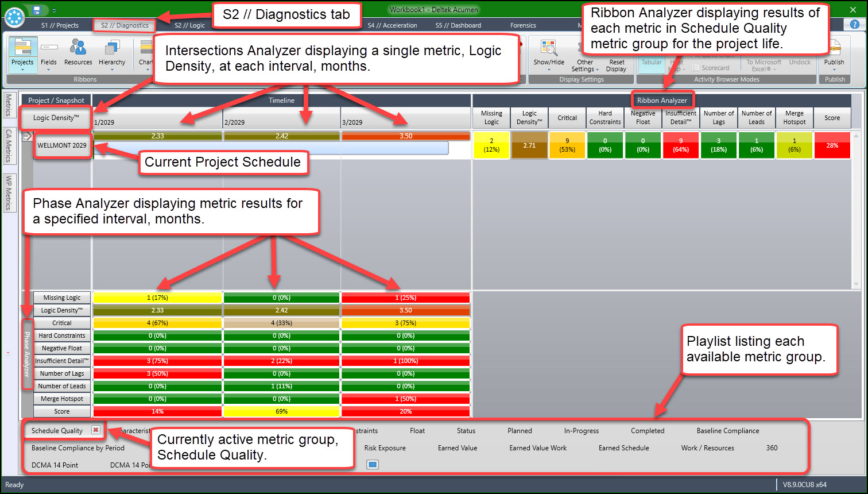This screenshot has height=494, width=868.
Task: Select the Hierarchy ribbon icon
Action: pyautogui.click(x=112, y=53)
